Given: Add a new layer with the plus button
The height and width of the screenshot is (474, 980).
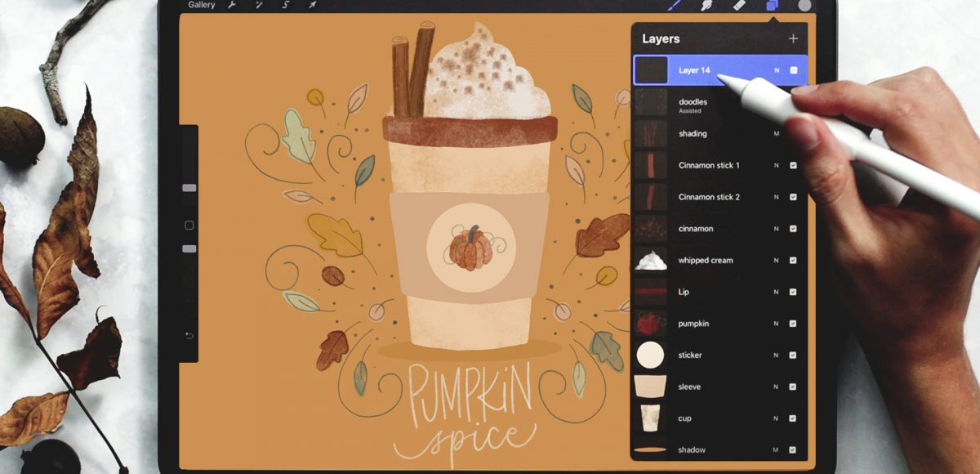Looking at the screenshot, I should 794,38.
